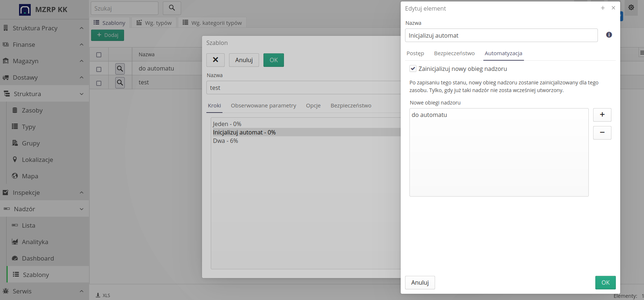
Task: Click the minus button to remove supervision cycle
Action: 602,133
